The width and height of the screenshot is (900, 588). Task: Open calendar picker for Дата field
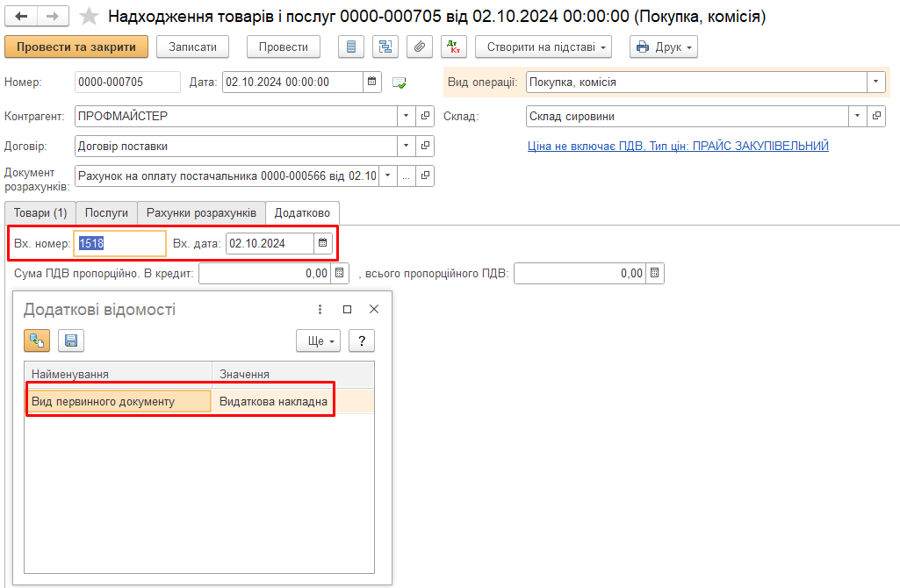point(373,82)
